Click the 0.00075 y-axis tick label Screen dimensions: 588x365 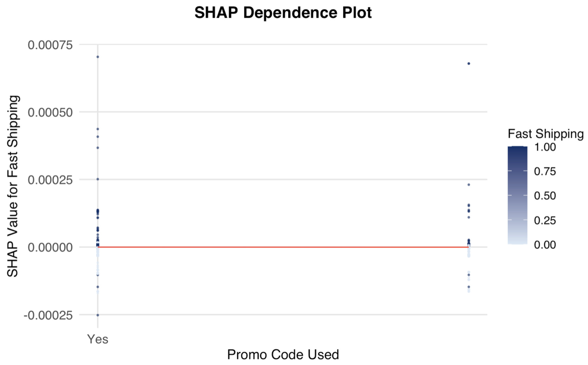click(x=50, y=45)
